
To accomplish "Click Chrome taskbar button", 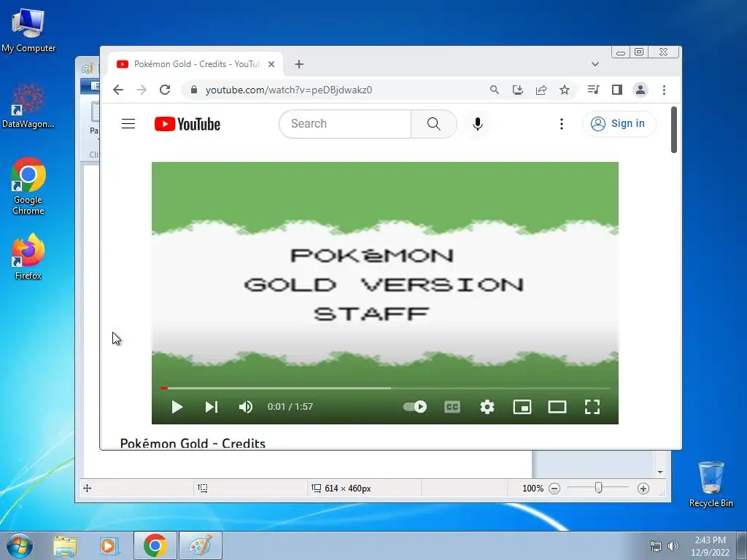I will 155,545.
